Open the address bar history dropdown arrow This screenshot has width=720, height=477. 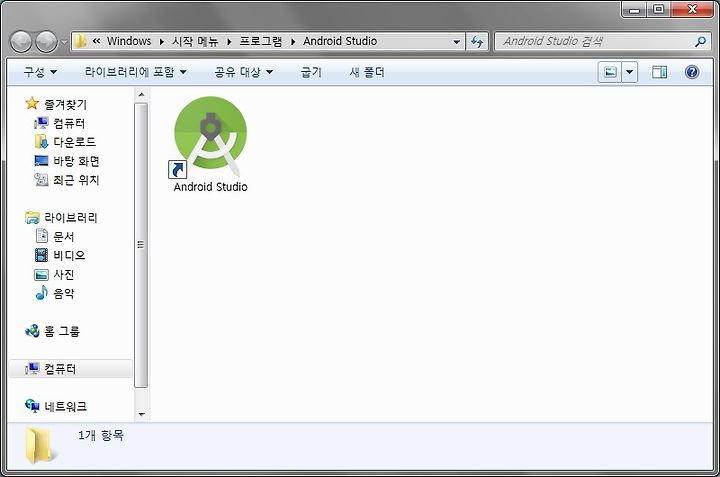coord(456,42)
